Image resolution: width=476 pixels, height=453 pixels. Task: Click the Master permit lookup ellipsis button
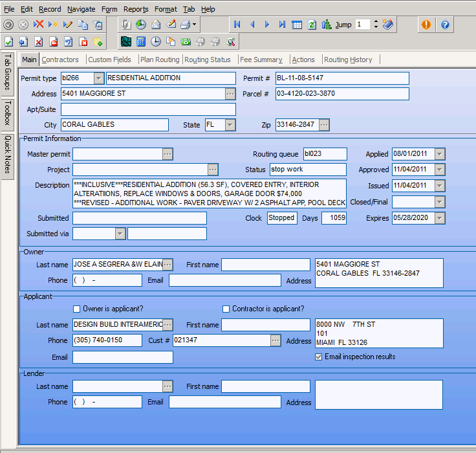coord(168,154)
